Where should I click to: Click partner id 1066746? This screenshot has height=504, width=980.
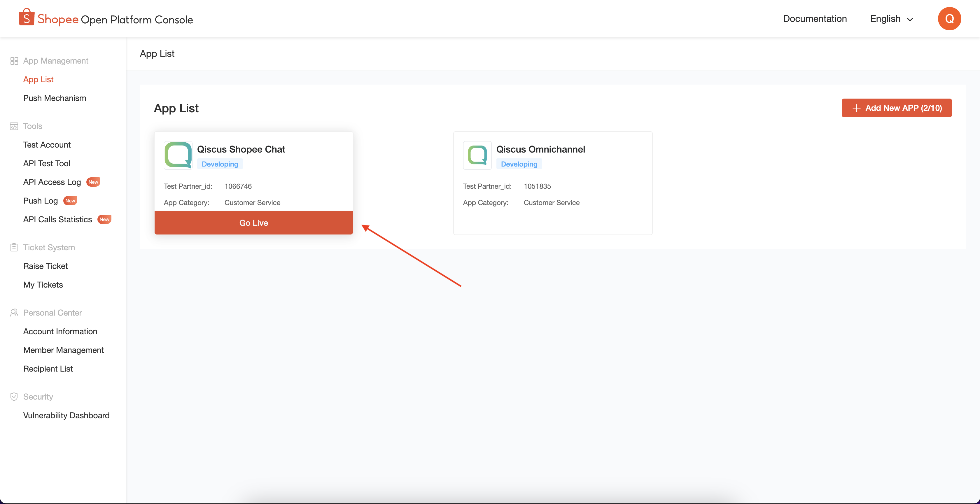pos(238,186)
